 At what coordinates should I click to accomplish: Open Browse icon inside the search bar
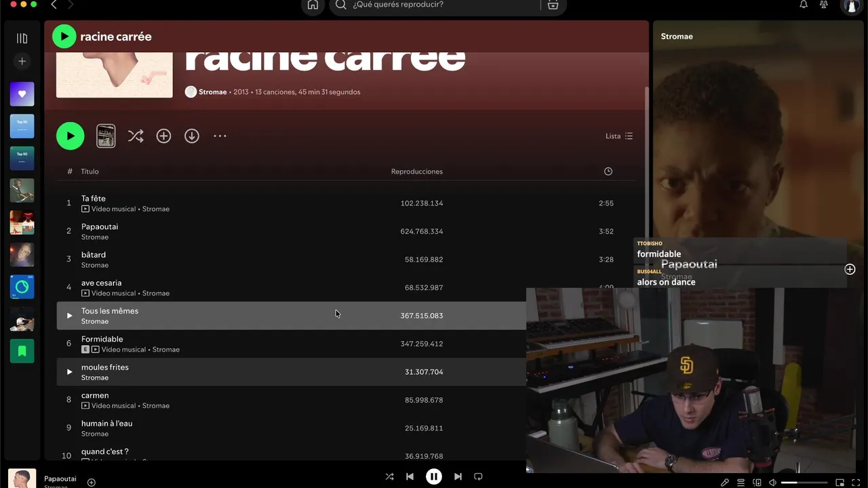pos(553,5)
